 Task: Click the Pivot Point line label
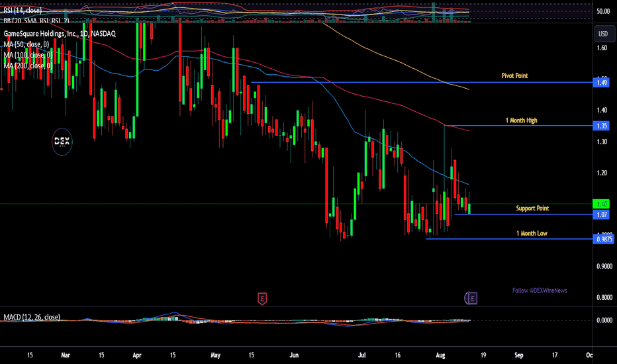pyautogui.click(x=514, y=75)
